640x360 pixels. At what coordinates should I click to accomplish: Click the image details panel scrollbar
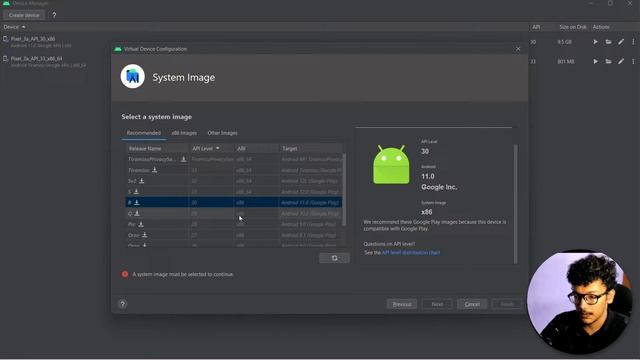tap(516, 204)
